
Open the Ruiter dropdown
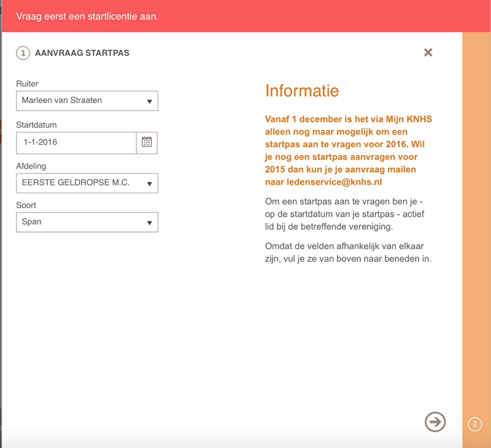pos(87,101)
